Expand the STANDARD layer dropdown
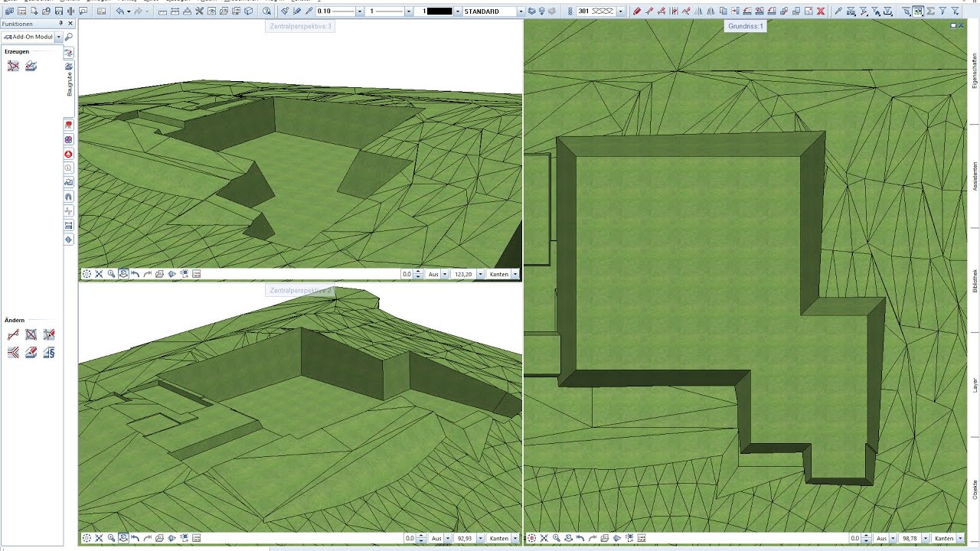The image size is (980, 551). [521, 11]
